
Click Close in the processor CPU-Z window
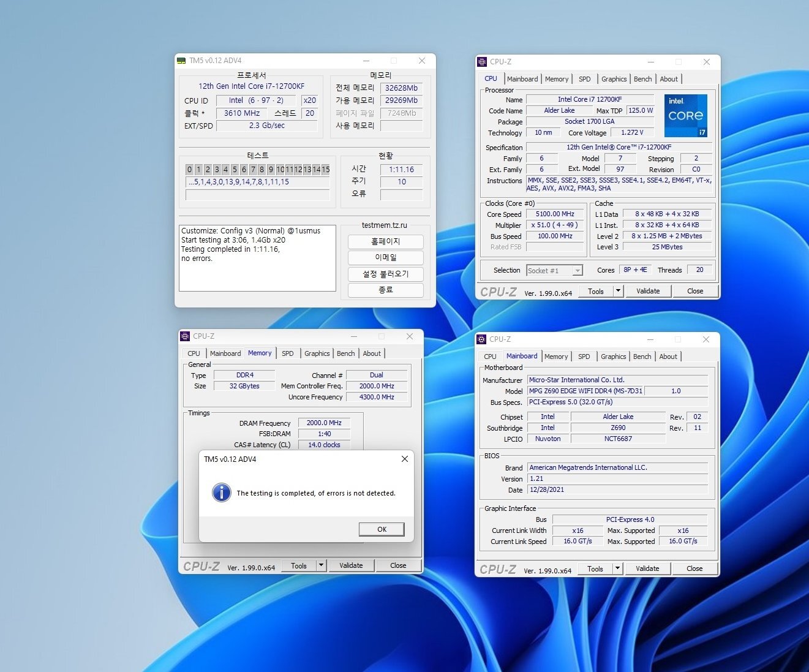[695, 291]
